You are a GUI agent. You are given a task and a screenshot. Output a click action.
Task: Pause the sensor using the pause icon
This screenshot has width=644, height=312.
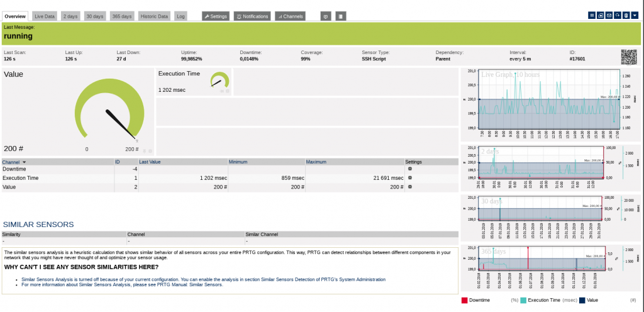pyautogui.click(x=592, y=15)
